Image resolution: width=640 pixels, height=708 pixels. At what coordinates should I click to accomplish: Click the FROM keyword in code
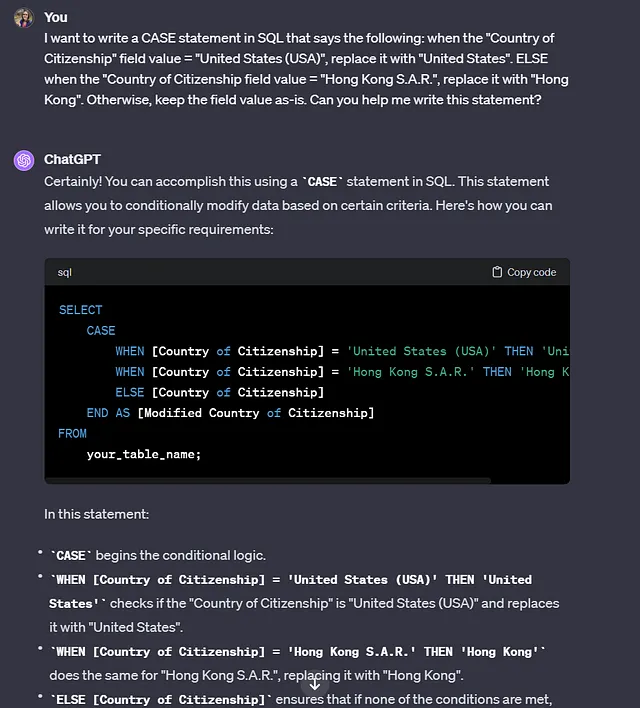click(x=72, y=433)
